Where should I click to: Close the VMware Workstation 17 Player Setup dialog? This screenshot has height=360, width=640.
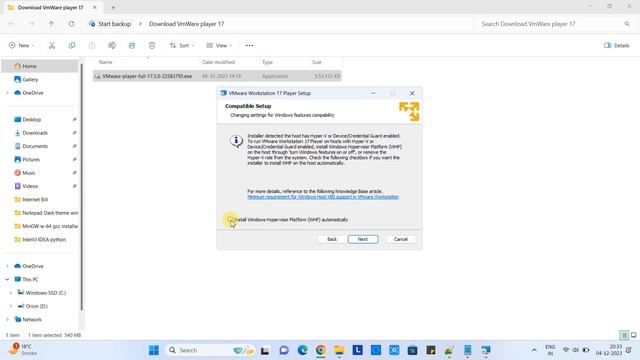412,93
